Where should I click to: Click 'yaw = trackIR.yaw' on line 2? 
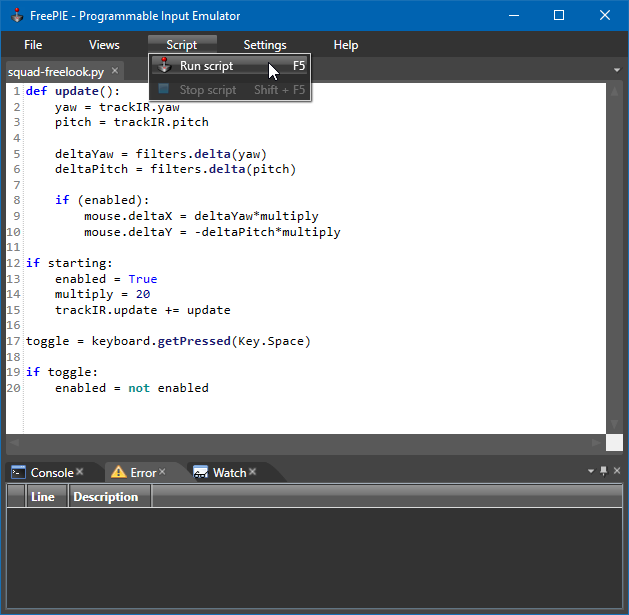[x=117, y=107]
